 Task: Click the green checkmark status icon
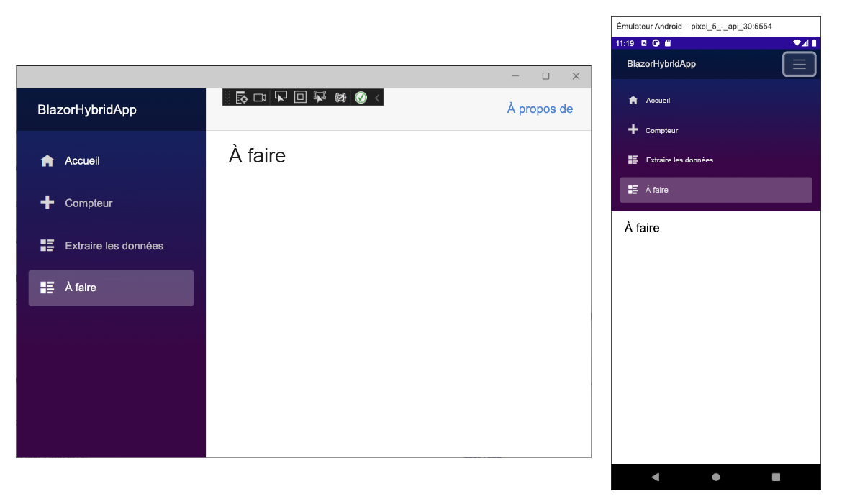click(361, 98)
